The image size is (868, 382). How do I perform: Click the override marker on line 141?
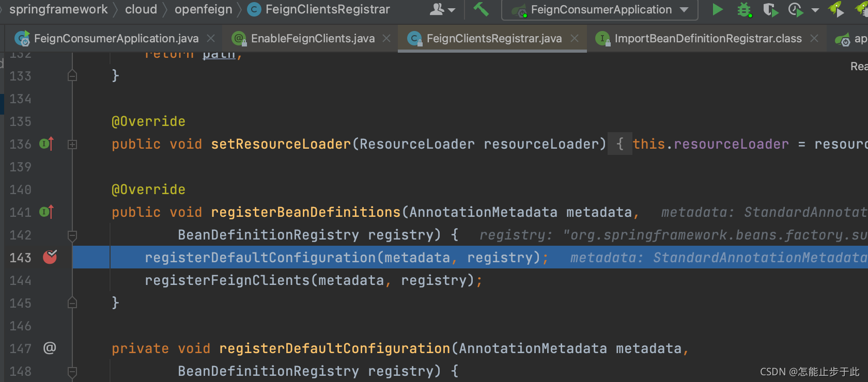point(47,212)
